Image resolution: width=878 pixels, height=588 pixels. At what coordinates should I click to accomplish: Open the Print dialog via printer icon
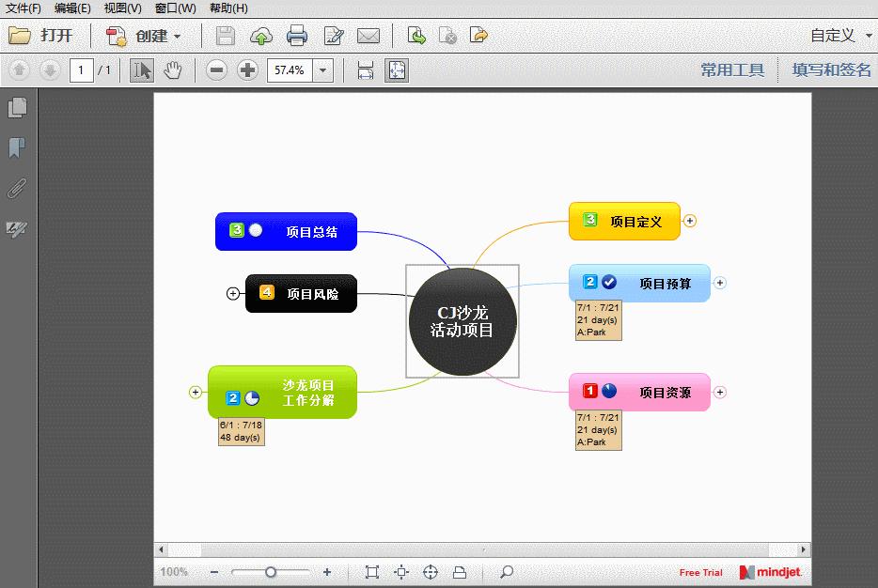click(x=297, y=36)
